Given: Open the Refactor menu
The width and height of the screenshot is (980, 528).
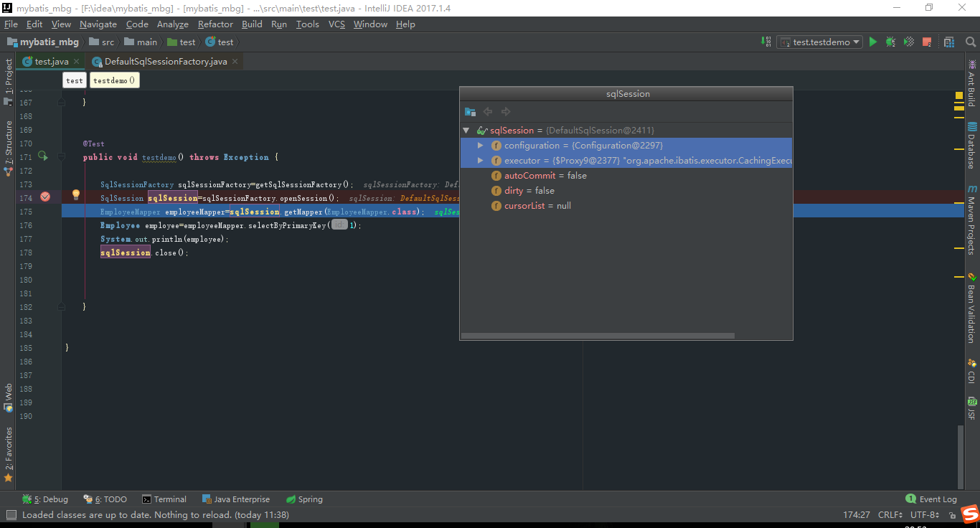Looking at the screenshot, I should 215,24.
